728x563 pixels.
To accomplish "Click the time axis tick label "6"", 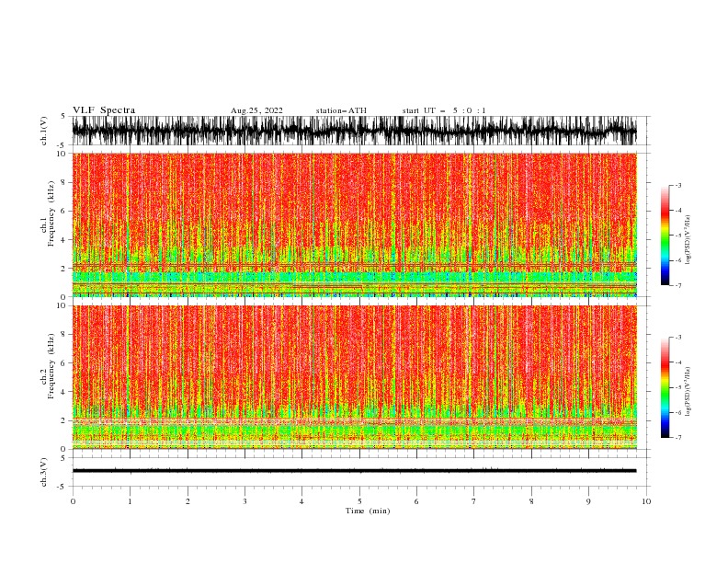I will 416,501.
